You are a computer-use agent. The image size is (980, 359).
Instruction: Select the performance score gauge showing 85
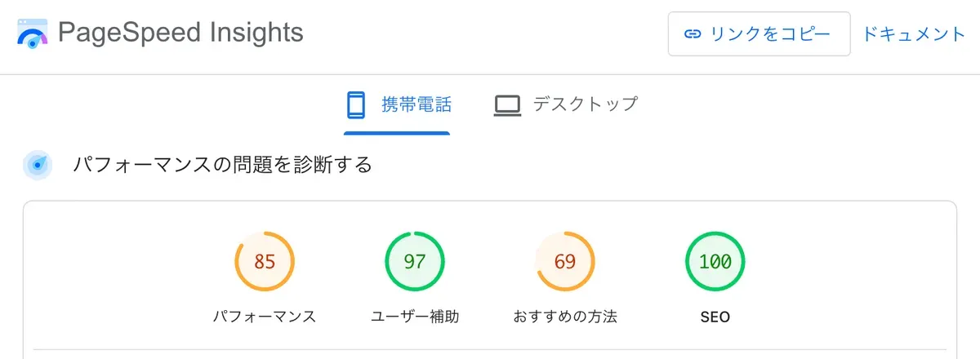point(265,262)
